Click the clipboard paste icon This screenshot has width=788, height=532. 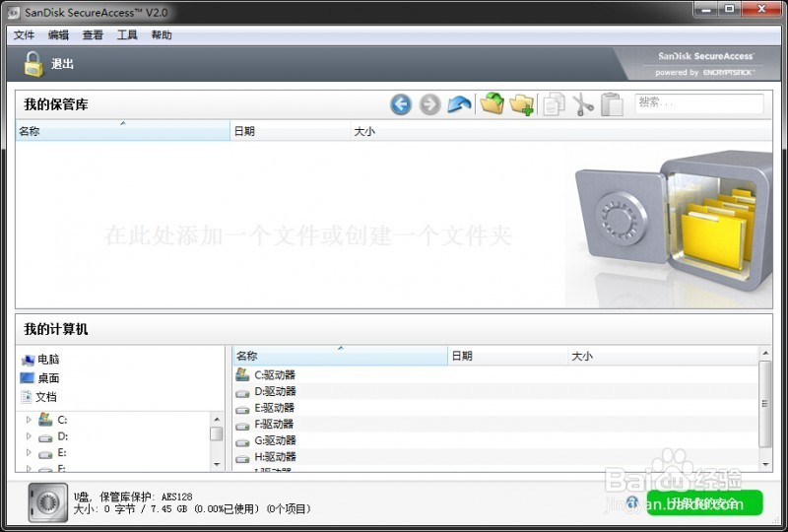pyautogui.click(x=612, y=104)
